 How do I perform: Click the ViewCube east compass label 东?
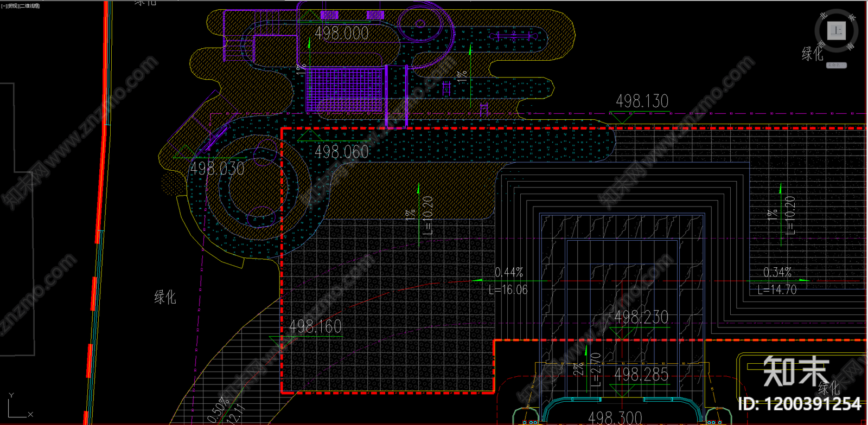click(852, 17)
